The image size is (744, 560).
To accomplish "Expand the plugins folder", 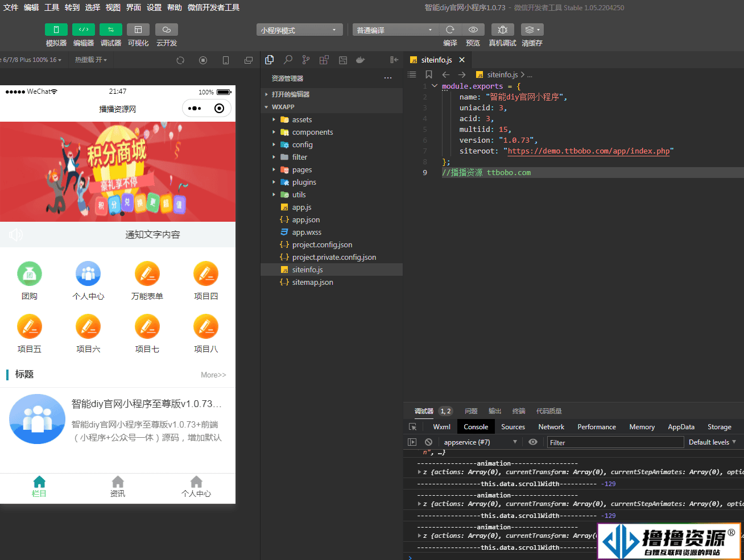I will tap(332, 182).
